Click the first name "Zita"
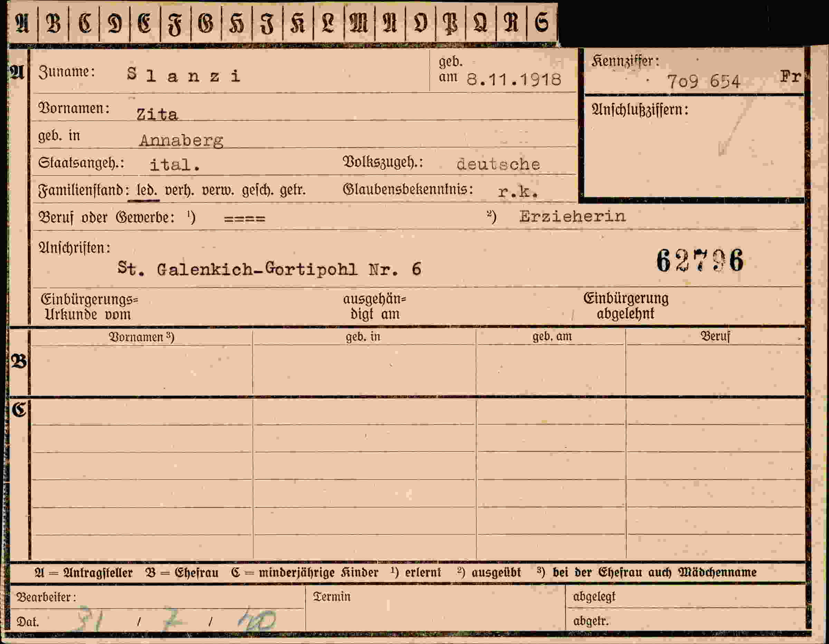The image size is (829, 644). coord(157,114)
